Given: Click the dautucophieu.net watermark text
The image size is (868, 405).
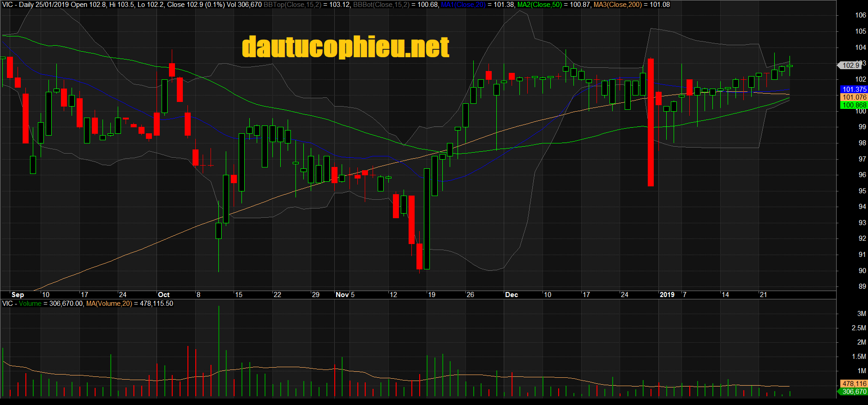Looking at the screenshot, I should 345,47.
